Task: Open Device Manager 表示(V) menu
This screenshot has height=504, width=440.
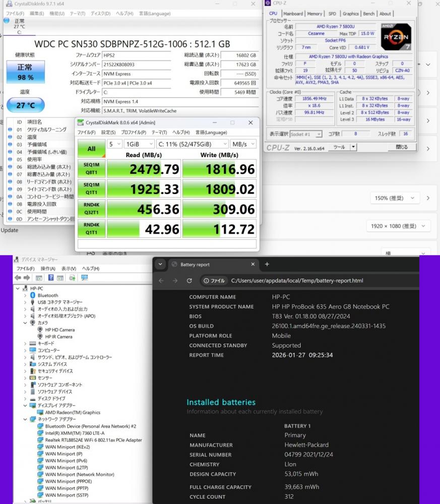Action: coord(69,269)
